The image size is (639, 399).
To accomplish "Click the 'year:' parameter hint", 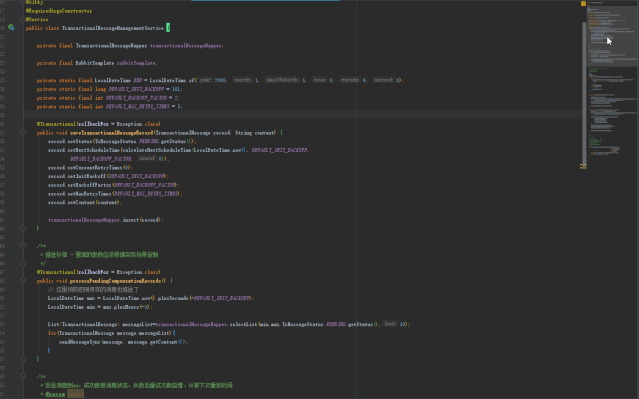I will point(205,80).
